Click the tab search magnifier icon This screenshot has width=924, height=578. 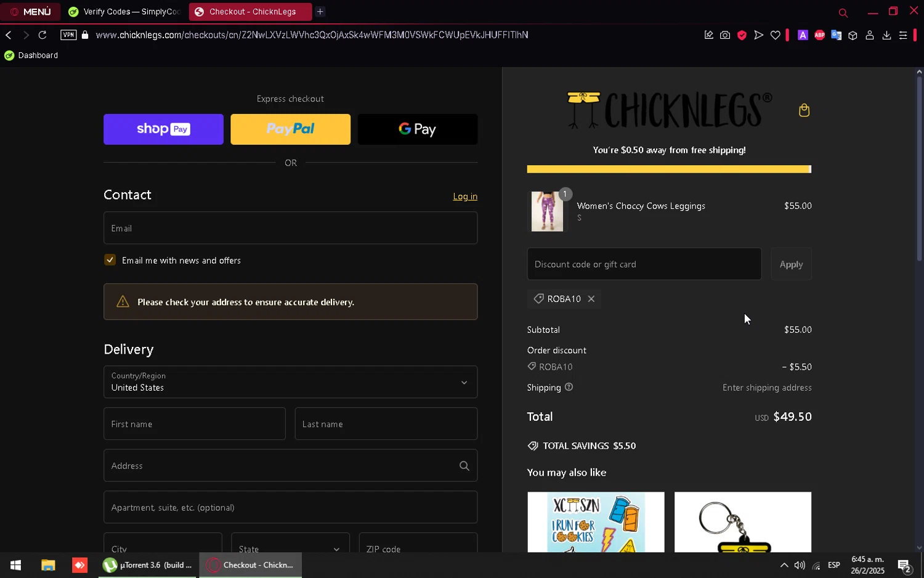point(843,13)
